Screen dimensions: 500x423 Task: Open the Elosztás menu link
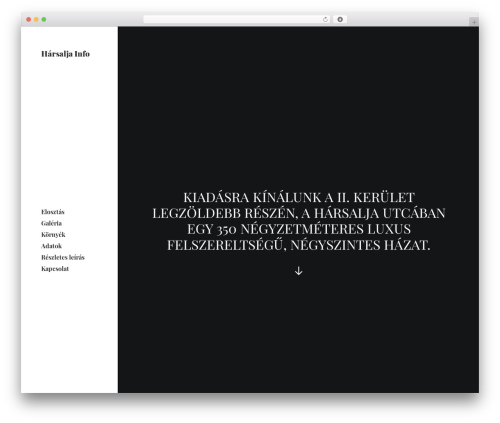(53, 212)
